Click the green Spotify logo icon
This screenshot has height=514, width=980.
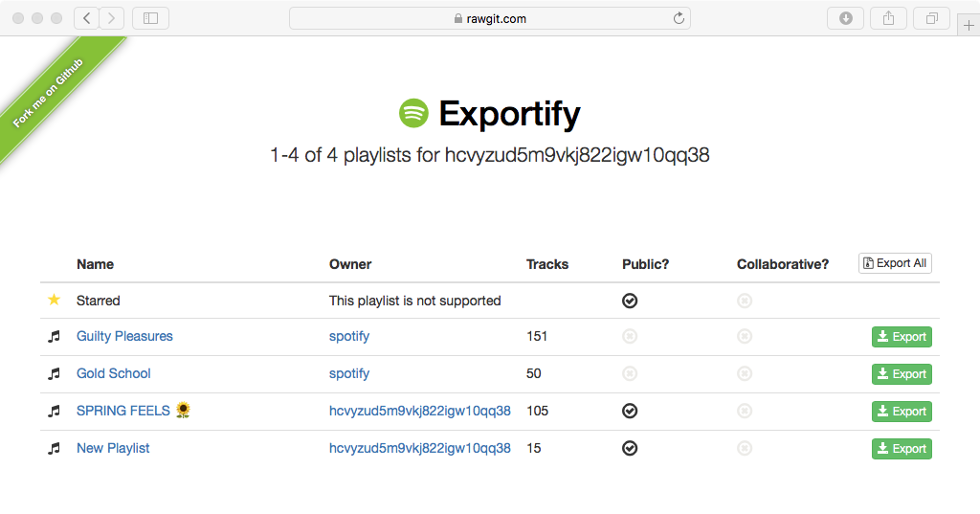pos(413,113)
